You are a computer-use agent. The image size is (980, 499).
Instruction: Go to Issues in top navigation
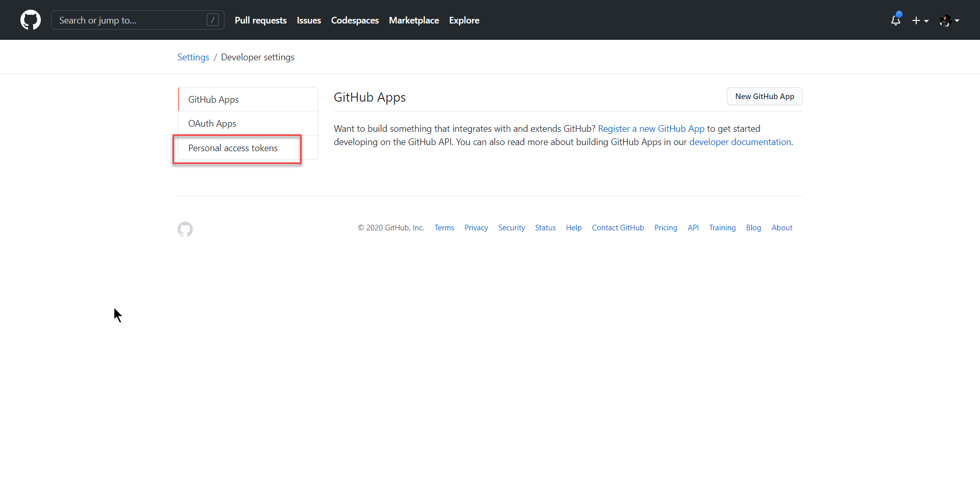tap(309, 20)
